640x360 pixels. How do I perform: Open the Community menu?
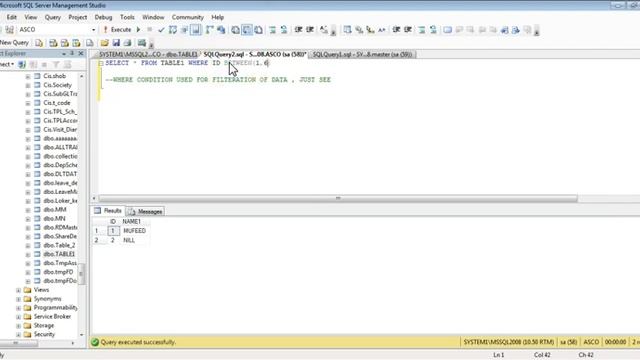click(188, 17)
